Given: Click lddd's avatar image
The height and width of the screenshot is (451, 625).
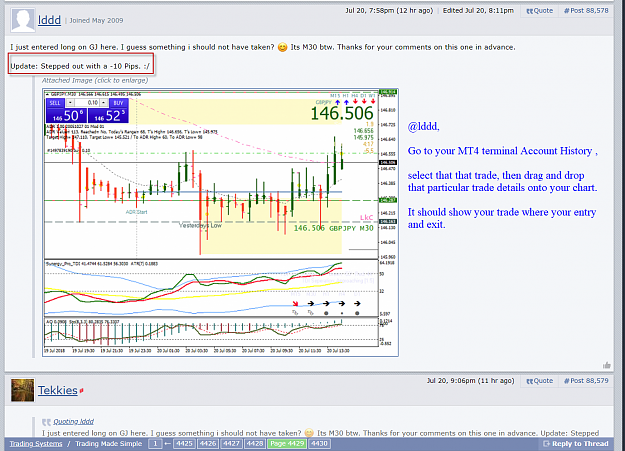Looking at the screenshot, I should (x=23, y=20).
